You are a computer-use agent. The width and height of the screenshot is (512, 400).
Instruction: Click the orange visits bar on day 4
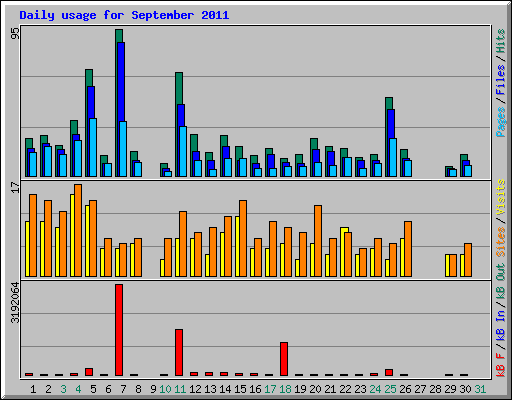tap(78, 230)
